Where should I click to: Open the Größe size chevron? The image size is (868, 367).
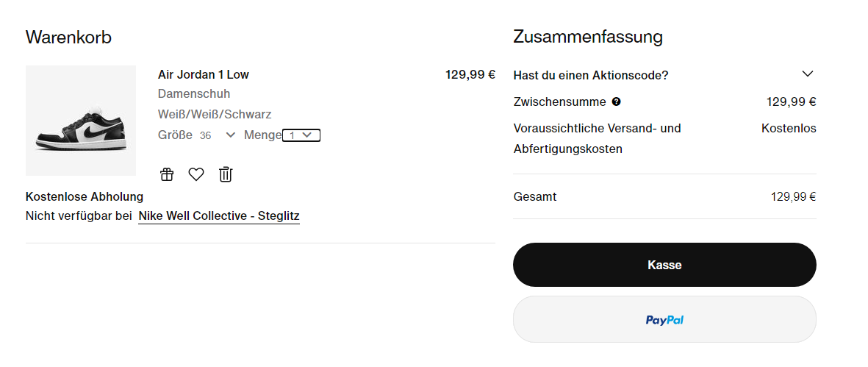(x=231, y=135)
